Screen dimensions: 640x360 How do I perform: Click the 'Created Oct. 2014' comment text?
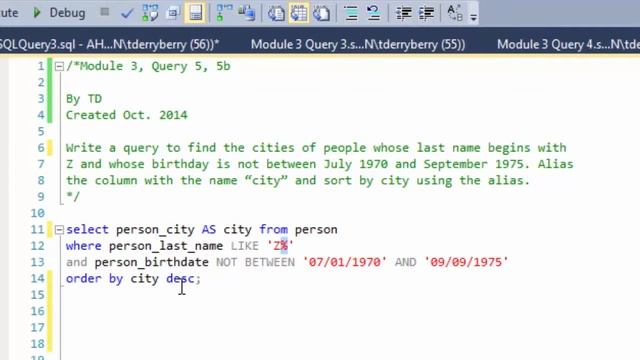[127, 115]
